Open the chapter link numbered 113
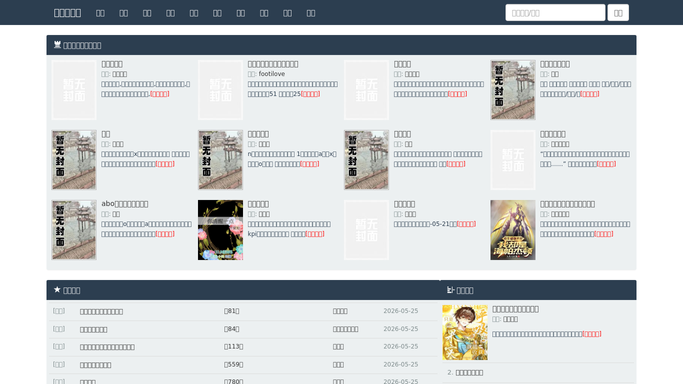Viewport: 683px width, 384px height. [233, 347]
